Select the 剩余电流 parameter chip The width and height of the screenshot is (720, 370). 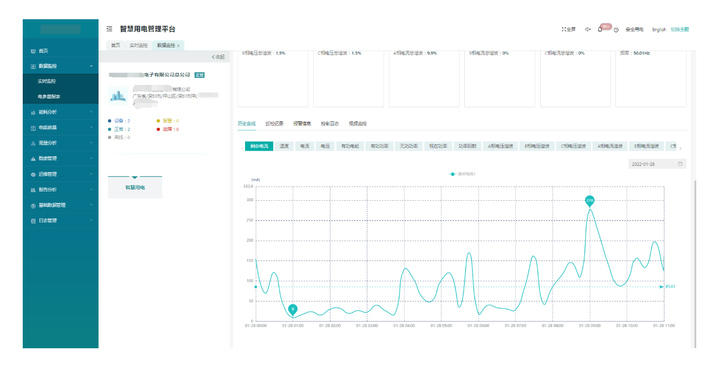tap(259, 146)
